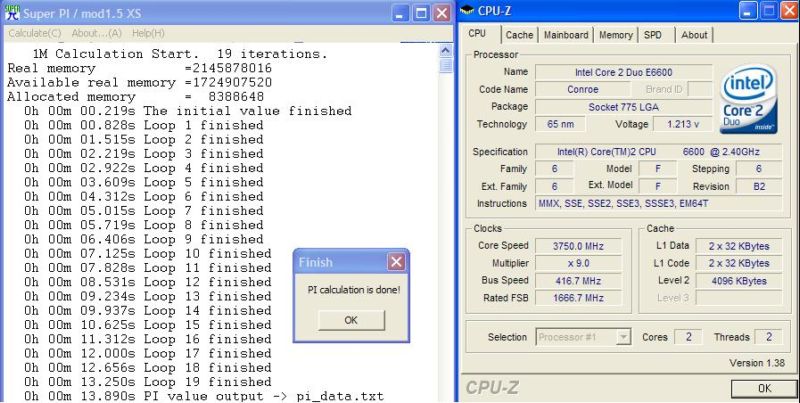The width and height of the screenshot is (800, 403).
Task: Click the Instructions field MMX, SSE list
Action: [x=658, y=204]
